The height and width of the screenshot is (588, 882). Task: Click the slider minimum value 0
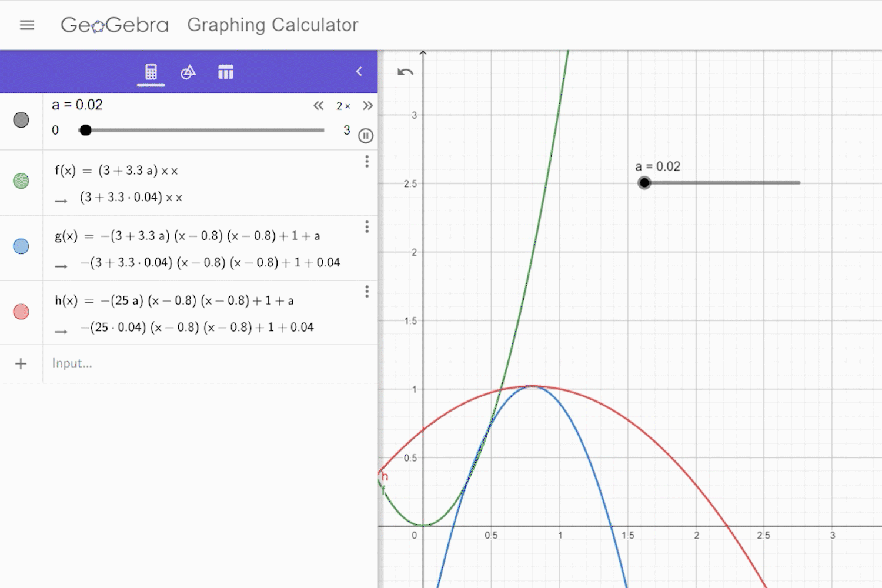(x=55, y=130)
